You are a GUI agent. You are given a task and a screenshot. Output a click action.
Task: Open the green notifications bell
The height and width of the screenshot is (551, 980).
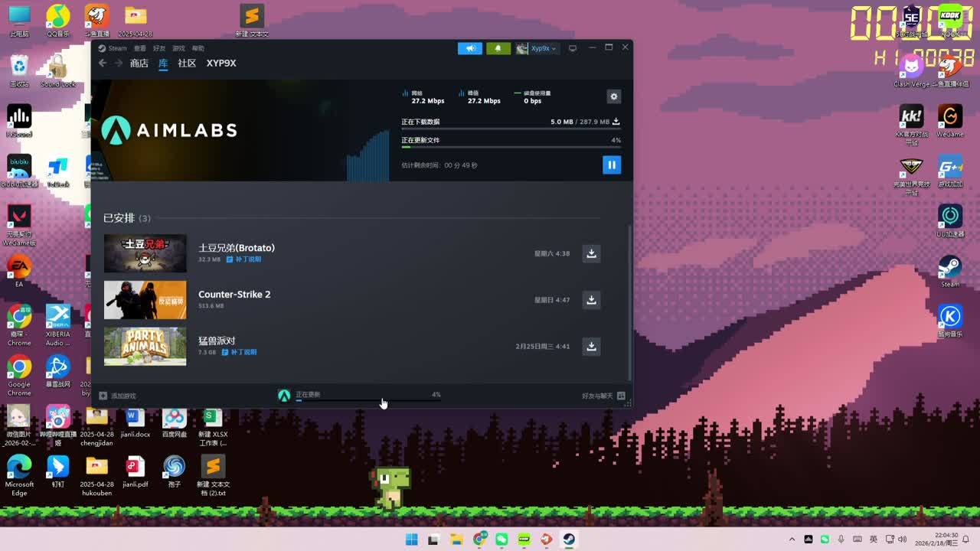click(x=498, y=48)
